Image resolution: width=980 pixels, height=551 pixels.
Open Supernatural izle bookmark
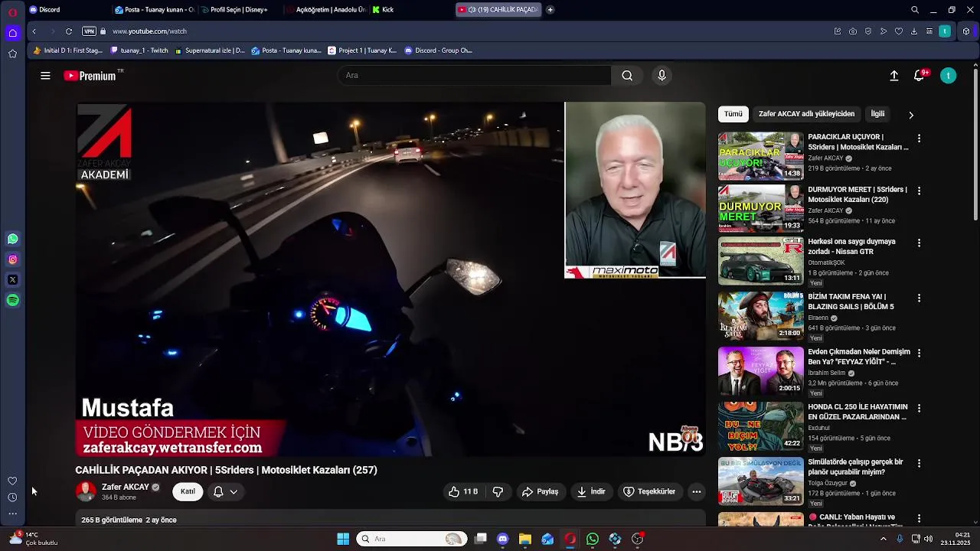point(210,51)
